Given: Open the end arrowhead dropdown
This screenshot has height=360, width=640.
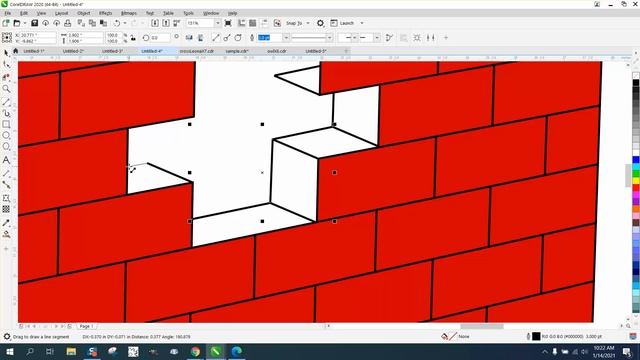Looking at the screenshot, I should pos(376,38).
